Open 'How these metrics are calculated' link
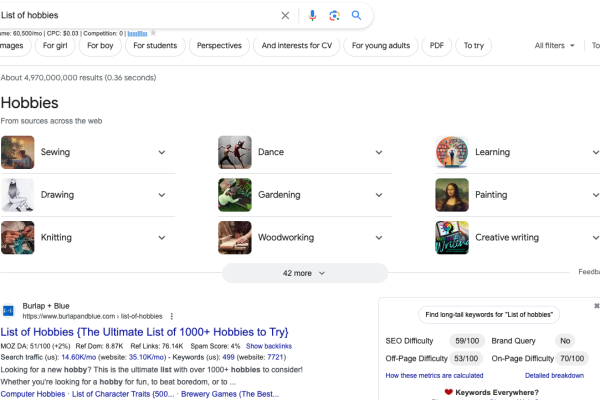The height and width of the screenshot is (400, 600). (434, 376)
